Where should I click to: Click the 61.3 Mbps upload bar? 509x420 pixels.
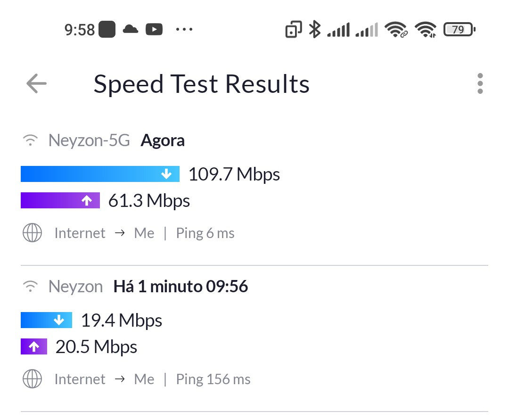click(60, 200)
